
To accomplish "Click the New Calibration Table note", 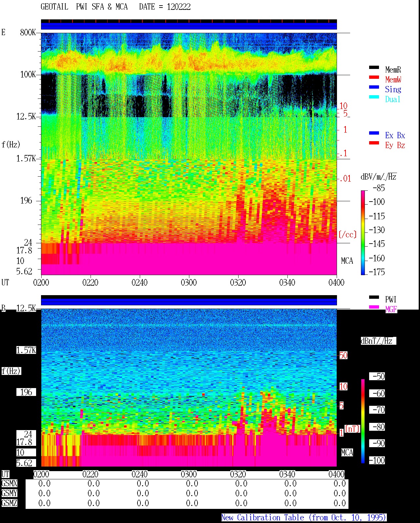I will tap(304, 517).
